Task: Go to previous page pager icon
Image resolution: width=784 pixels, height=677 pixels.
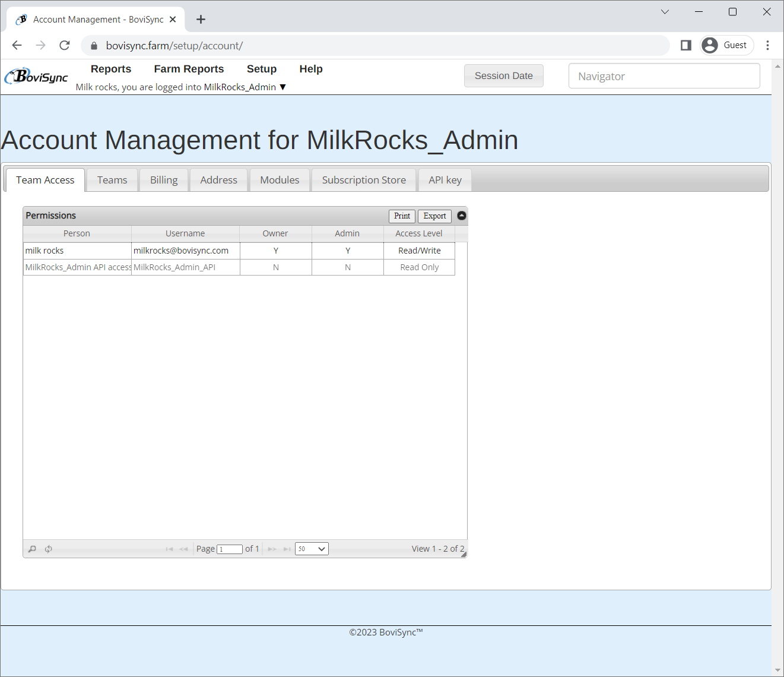Action: pyautogui.click(x=184, y=549)
